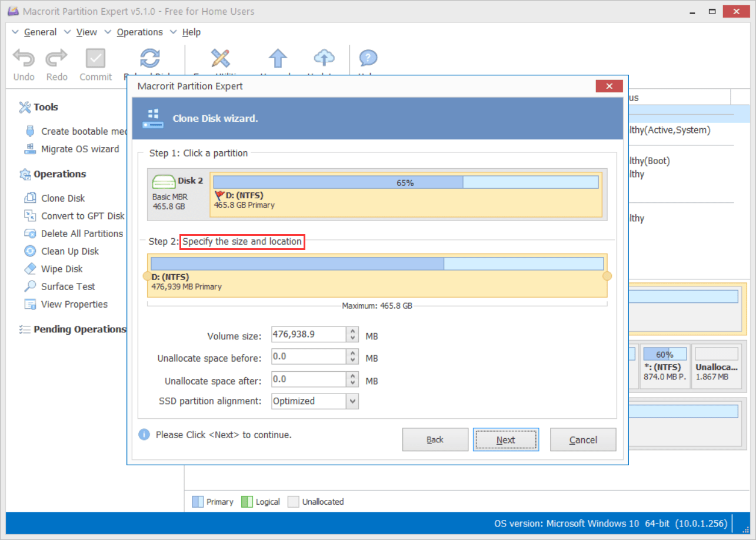This screenshot has width=756, height=540.
Task: Click the View Properties icon
Action: 30,304
